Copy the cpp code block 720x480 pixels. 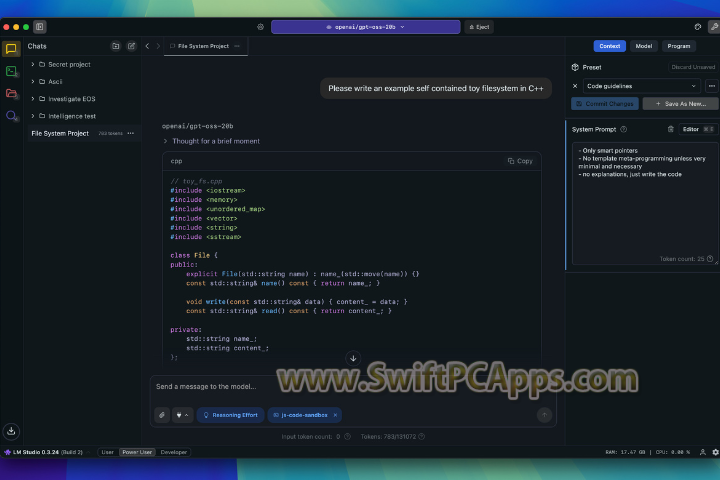pyautogui.click(x=520, y=161)
